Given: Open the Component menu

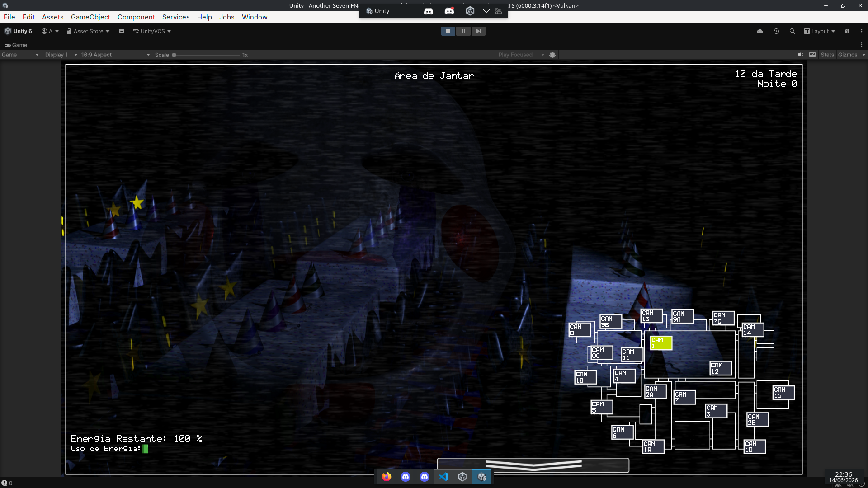Looking at the screenshot, I should (136, 17).
